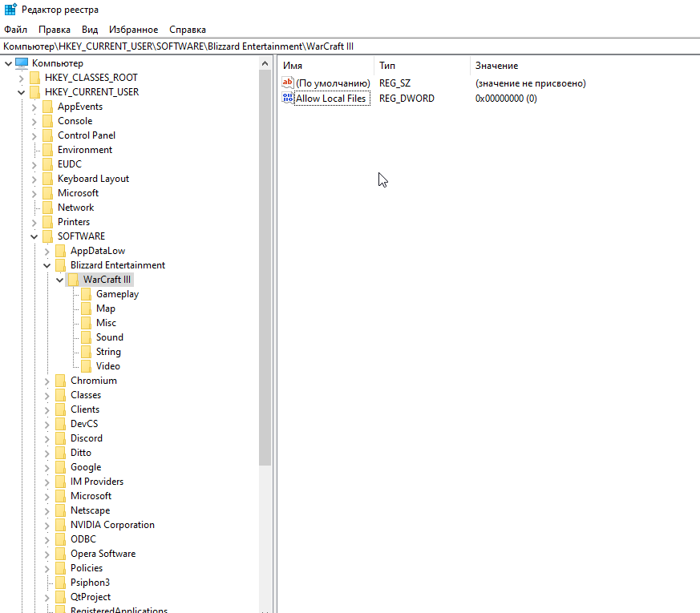Click the Google folder icon
The height and width of the screenshot is (613, 700).
pyautogui.click(x=61, y=467)
